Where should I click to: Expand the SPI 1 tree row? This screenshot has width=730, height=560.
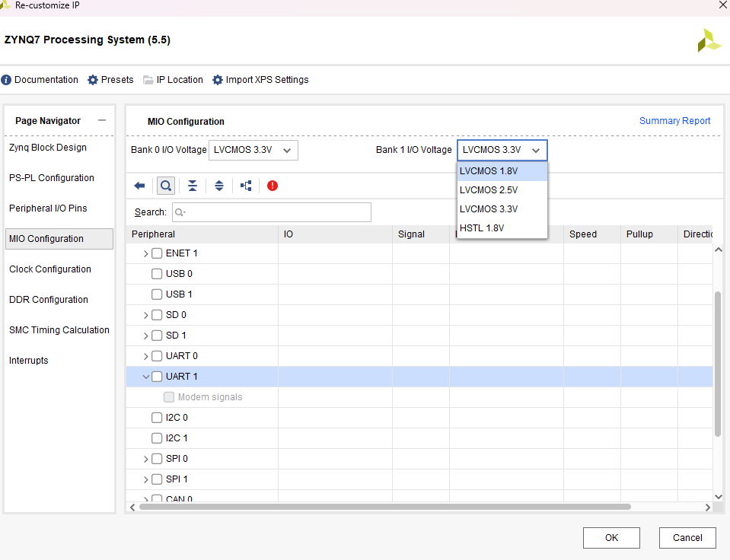click(x=145, y=479)
